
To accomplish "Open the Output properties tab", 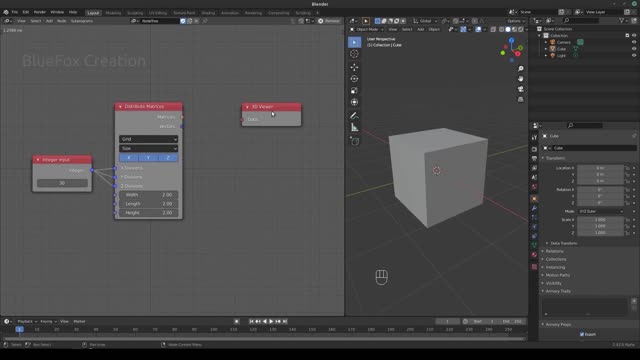I will point(534,158).
